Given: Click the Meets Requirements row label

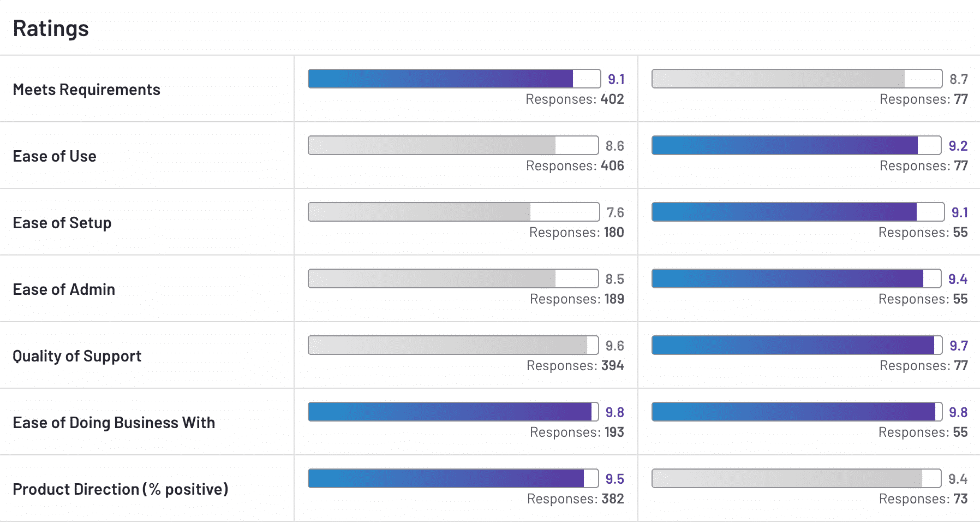Looking at the screenshot, I should 86,90.
